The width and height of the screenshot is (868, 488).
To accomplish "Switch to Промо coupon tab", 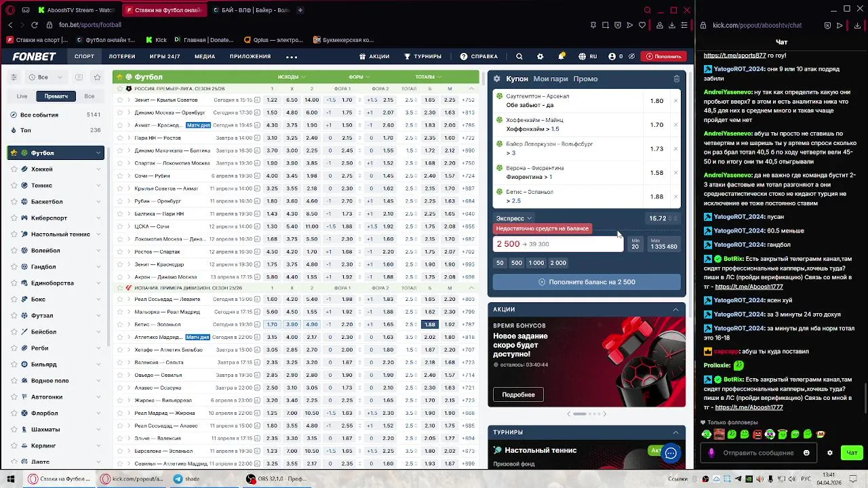I will (x=585, y=79).
